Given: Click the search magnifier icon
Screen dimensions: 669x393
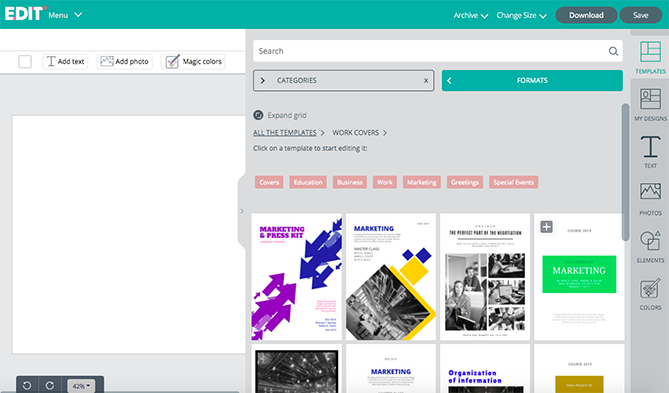Looking at the screenshot, I should pos(613,51).
